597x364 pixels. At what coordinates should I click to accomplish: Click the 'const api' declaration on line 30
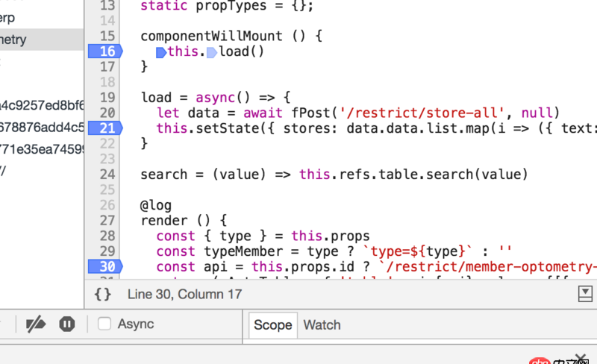pyautogui.click(x=192, y=266)
